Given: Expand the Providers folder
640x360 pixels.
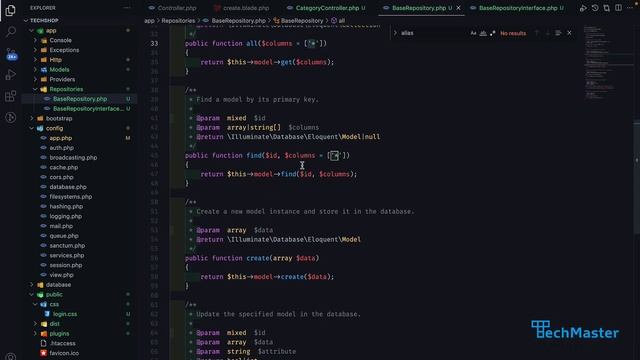Looking at the screenshot, I should pos(35,80).
